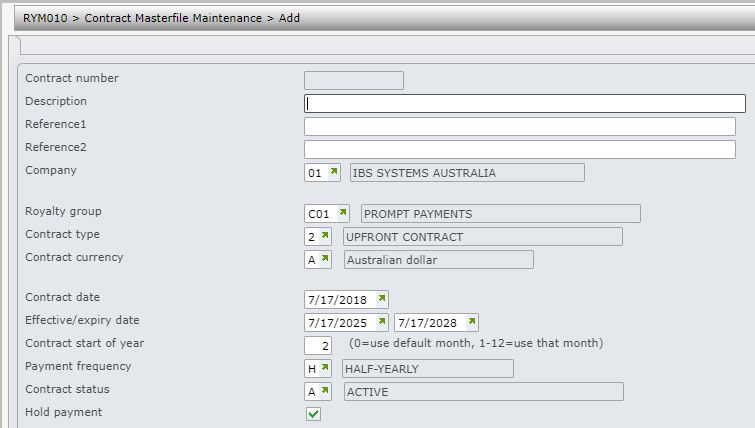Open the Company lookup arrow icon
This screenshot has width=755, height=428.
pyautogui.click(x=334, y=171)
